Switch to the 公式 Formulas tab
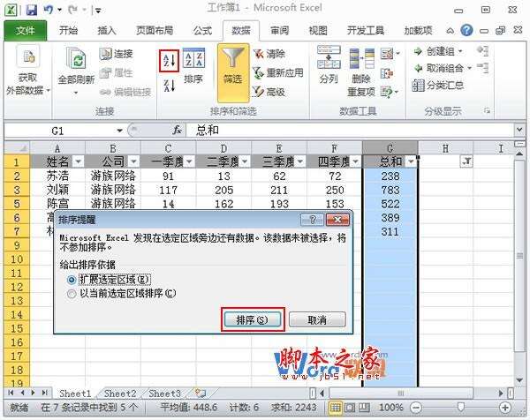 click(x=202, y=30)
